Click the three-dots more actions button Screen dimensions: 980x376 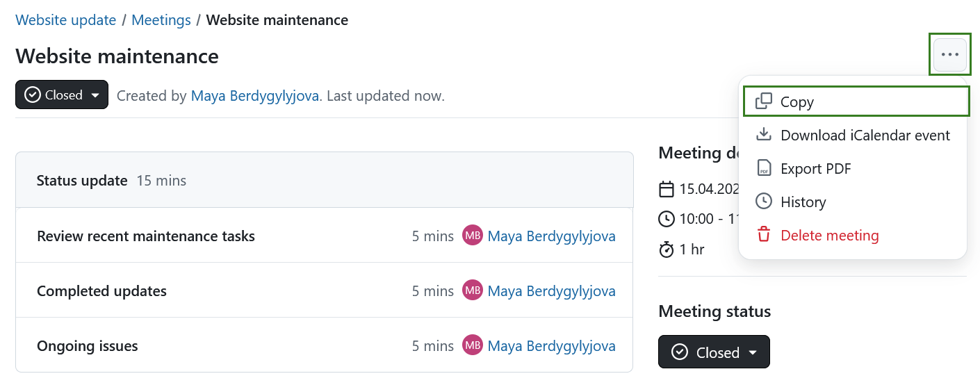(949, 54)
